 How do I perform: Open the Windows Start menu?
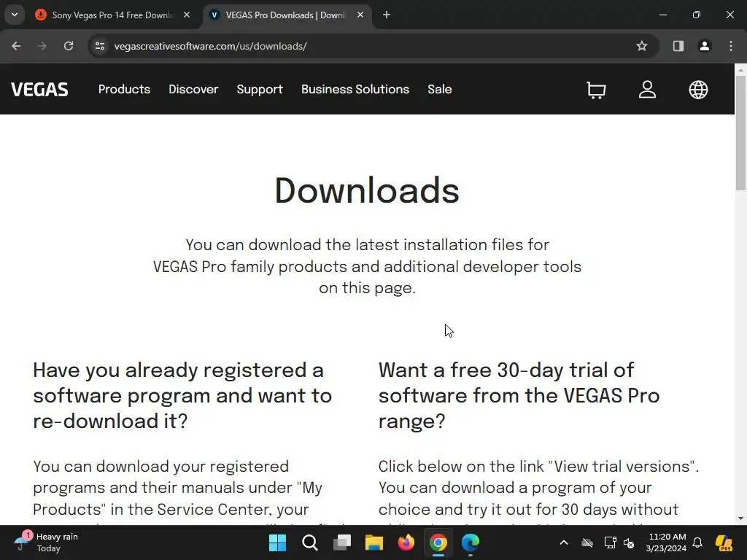277,542
